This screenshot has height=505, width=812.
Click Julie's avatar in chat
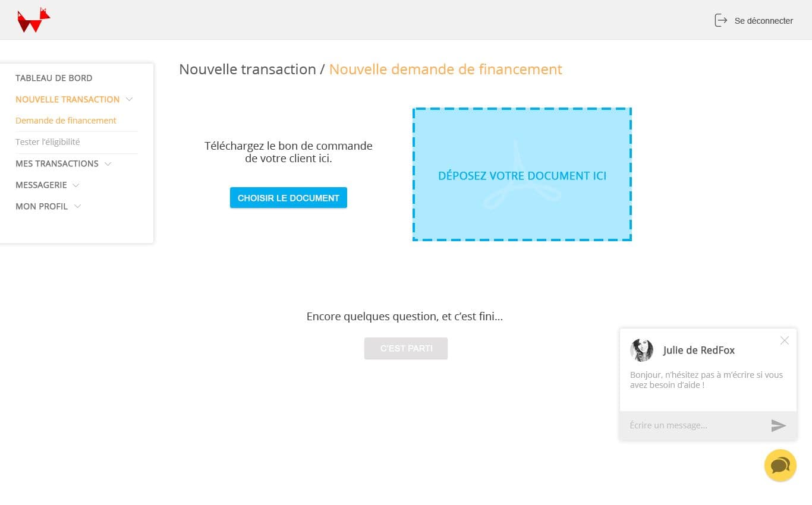click(641, 351)
